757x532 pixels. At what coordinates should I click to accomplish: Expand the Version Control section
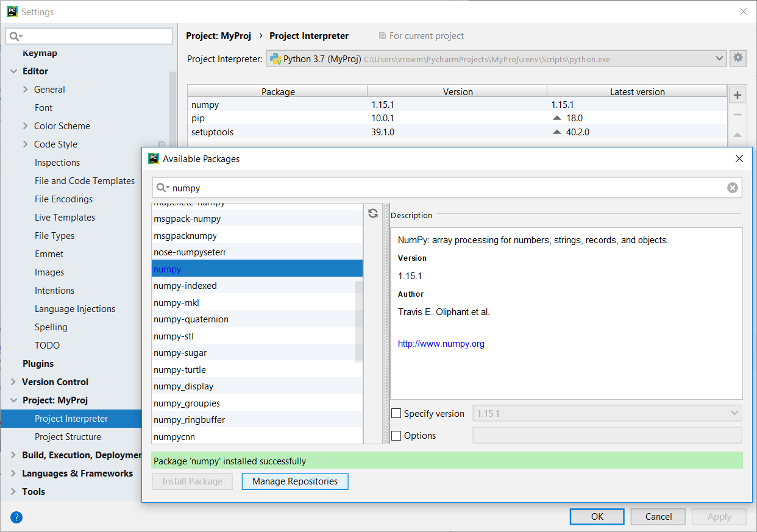(x=13, y=382)
